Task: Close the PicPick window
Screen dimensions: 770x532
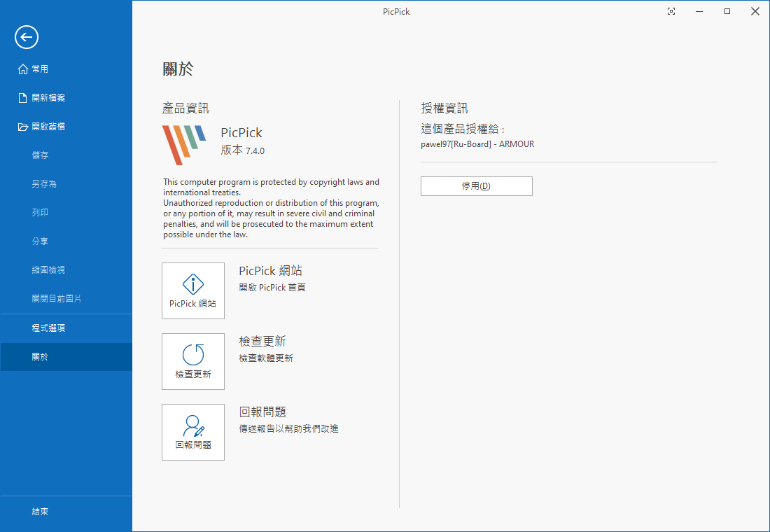Action: [x=755, y=11]
